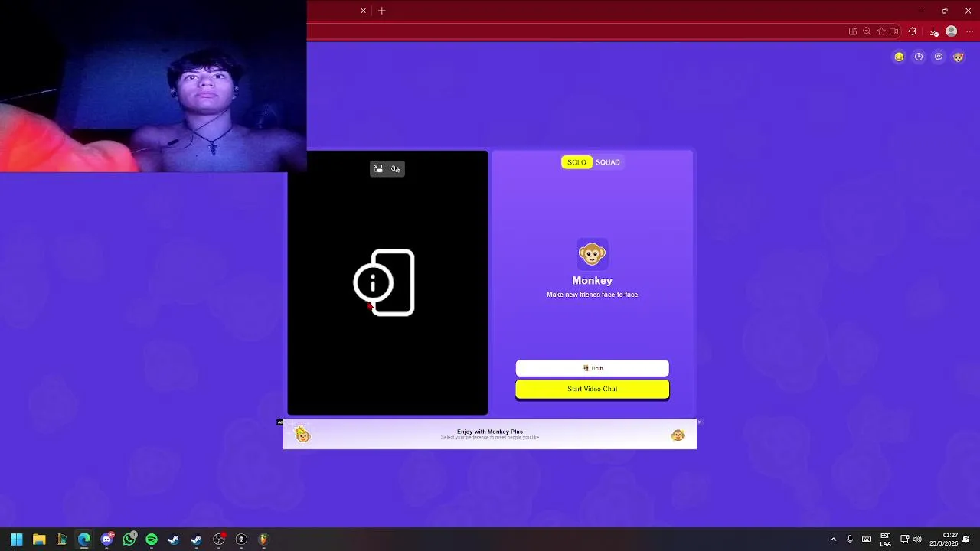The image size is (980, 551).
Task: Open the notification center icon
Action: pos(966,540)
